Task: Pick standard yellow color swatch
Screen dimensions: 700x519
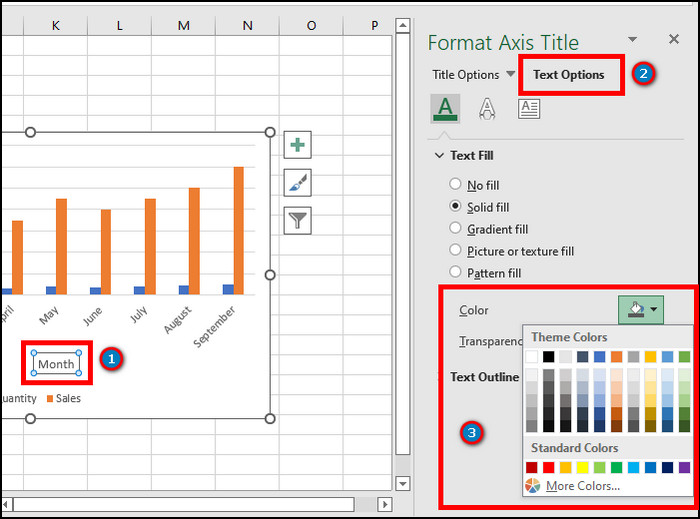Action: tap(582, 467)
